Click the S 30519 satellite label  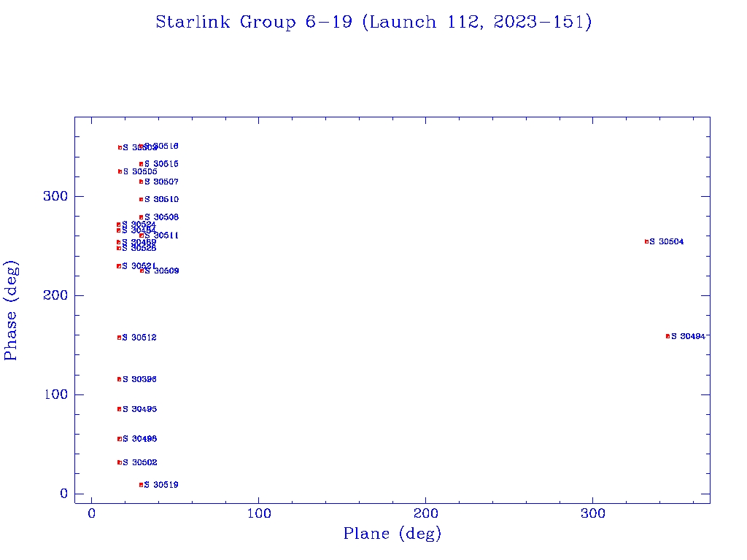click(x=161, y=485)
